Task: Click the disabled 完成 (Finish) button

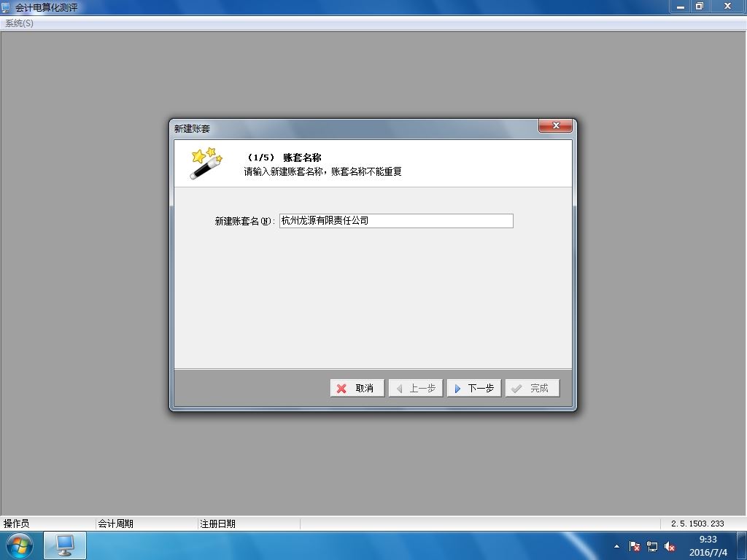Action: (532, 388)
